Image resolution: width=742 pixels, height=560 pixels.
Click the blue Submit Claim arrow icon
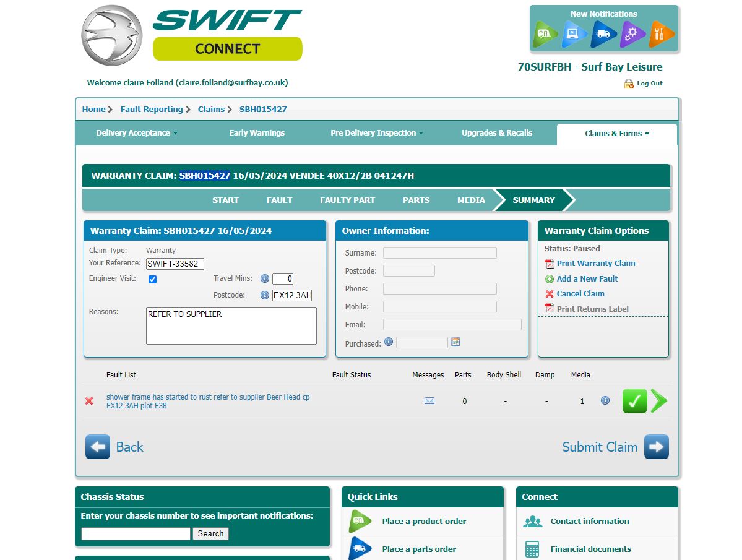(x=657, y=447)
